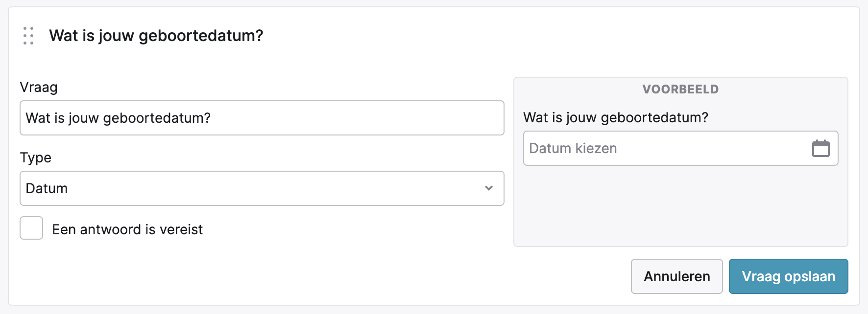This screenshot has height=314, width=868.
Task: Click the card heading 'Wat is jouw geboortedatum?'
Action: pyautogui.click(x=156, y=36)
